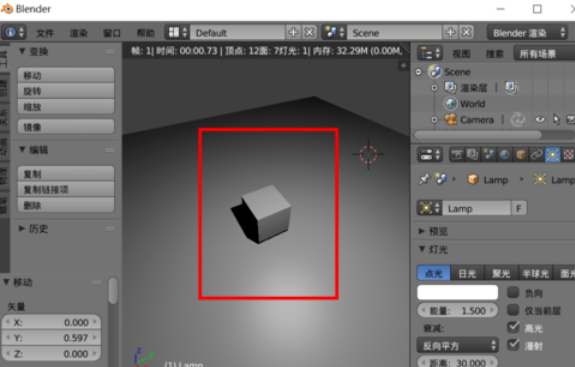The image size is (575, 367).
Task: Open the 窗口 menu
Action: 112,33
